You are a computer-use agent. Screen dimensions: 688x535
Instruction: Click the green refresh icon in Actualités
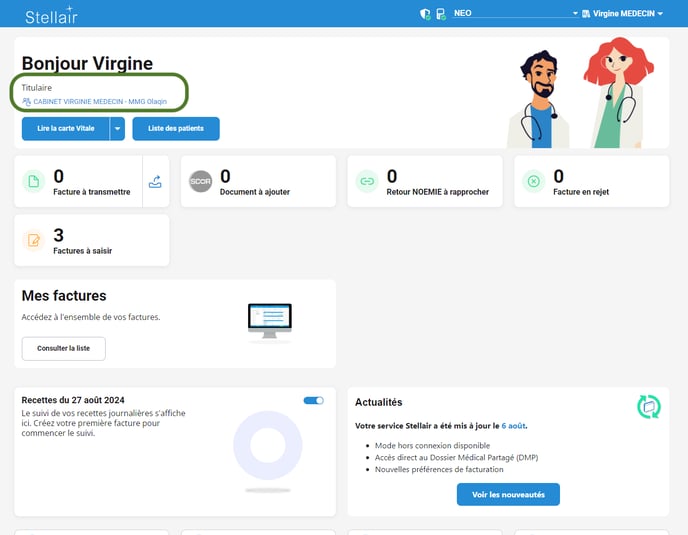pyautogui.click(x=649, y=406)
